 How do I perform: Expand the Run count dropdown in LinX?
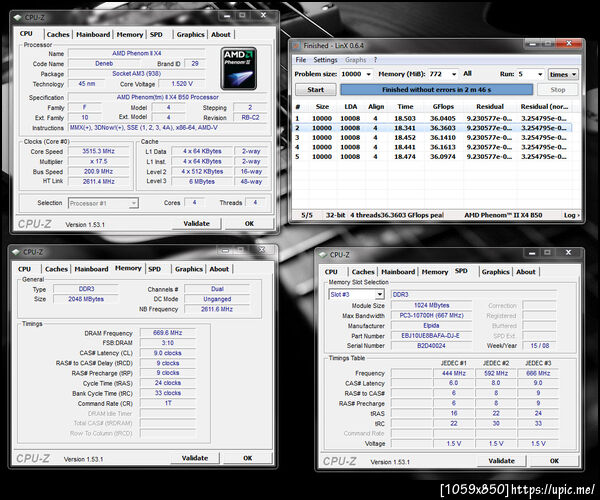pos(540,74)
